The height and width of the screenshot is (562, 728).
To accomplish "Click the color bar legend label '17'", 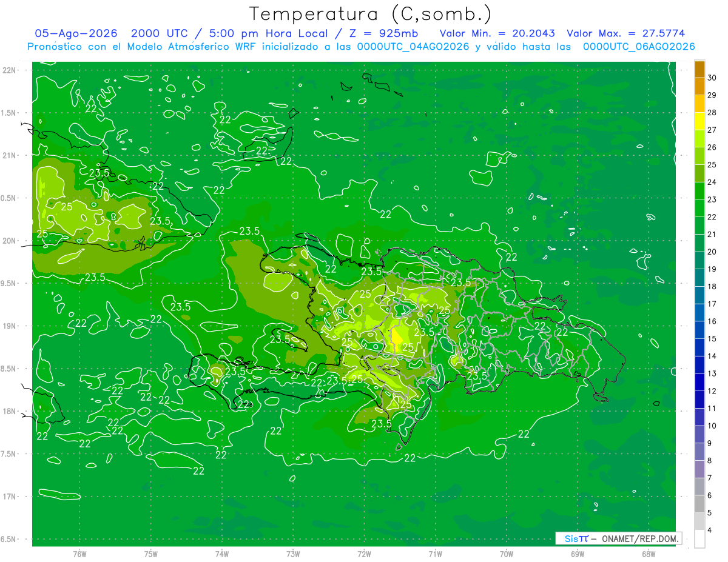I will click(x=712, y=304).
